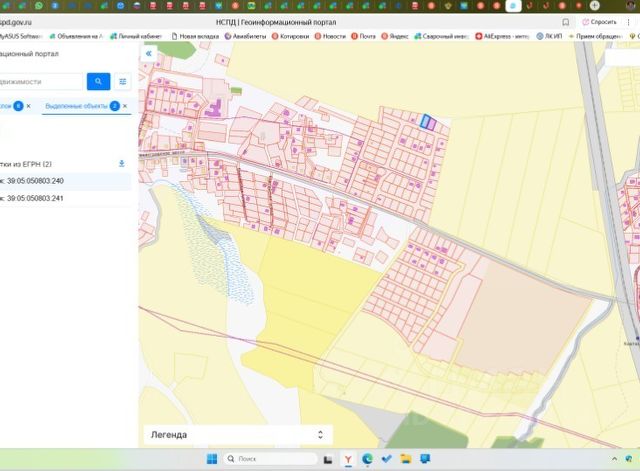Open the Авиабилеты bookmark
Screen dimensions: 640x471
pyautogui.click(x=247, y=36)
